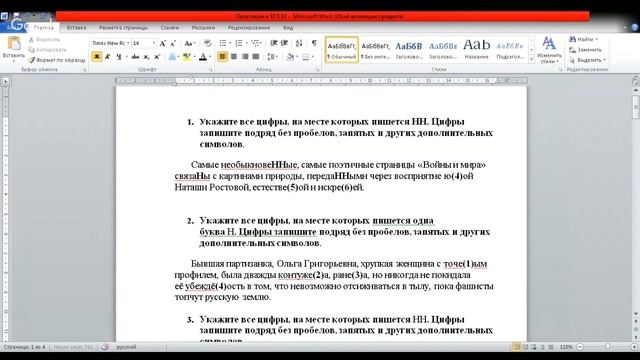Screen dimensions: 640x360
Task: Click the Shrink Font icon
Action: (x=173, y=43)
